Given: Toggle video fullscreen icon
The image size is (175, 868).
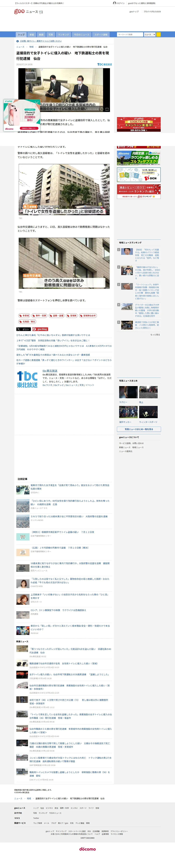Looking at the screenshot, I should coord(107,109).
